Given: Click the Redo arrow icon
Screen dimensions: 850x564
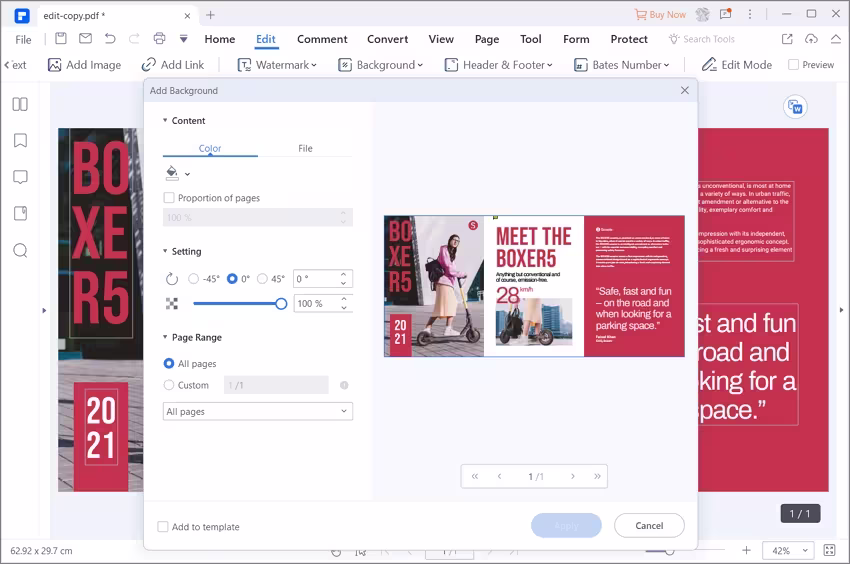Looking at the screenshot, I should click(x=134, y=39).
